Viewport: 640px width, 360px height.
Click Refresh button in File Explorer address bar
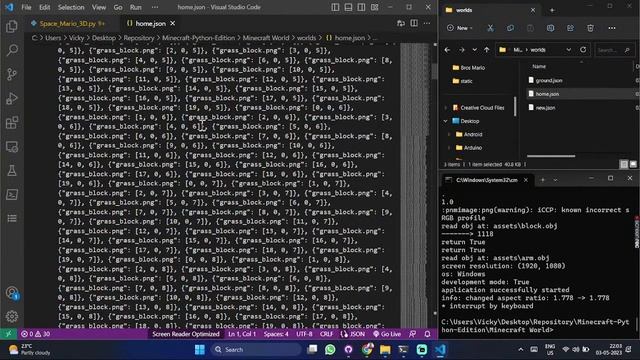(583, 50)
